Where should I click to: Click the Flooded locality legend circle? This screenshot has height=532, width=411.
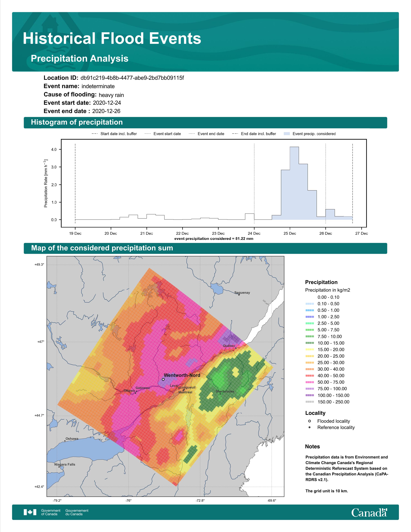point(309,421)
